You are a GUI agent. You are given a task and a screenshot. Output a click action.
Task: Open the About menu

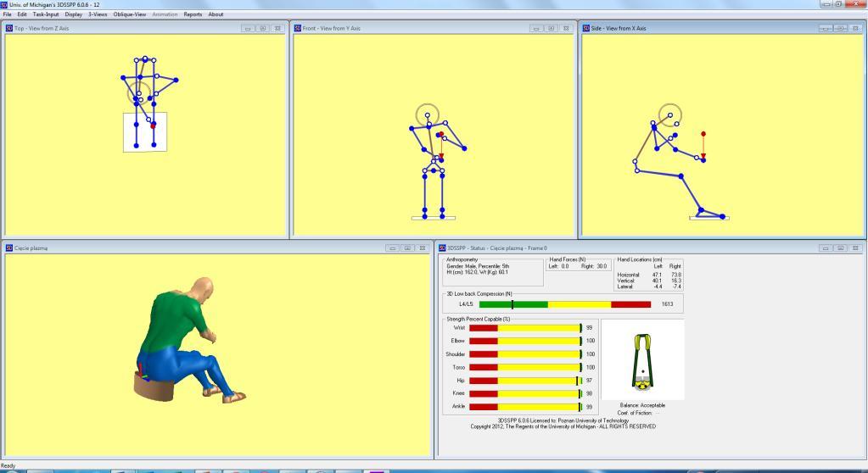tap(216, 14)
